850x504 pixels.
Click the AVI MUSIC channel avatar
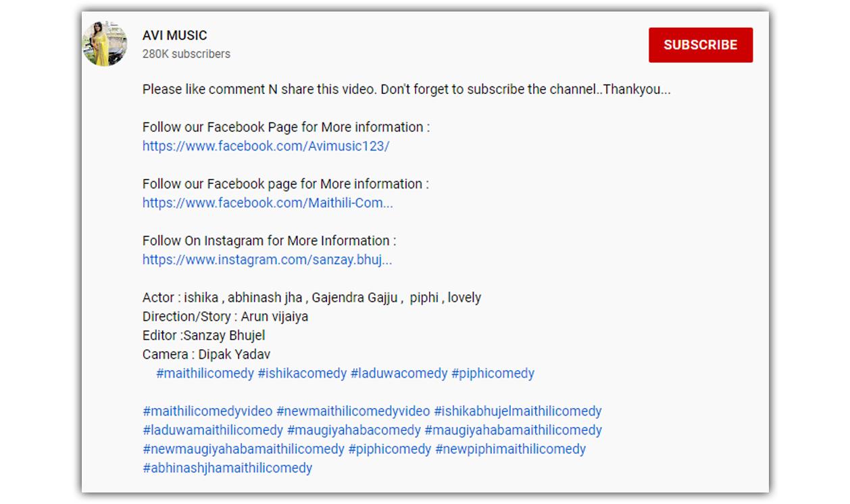pyautogui.click(x=105, y=44)
